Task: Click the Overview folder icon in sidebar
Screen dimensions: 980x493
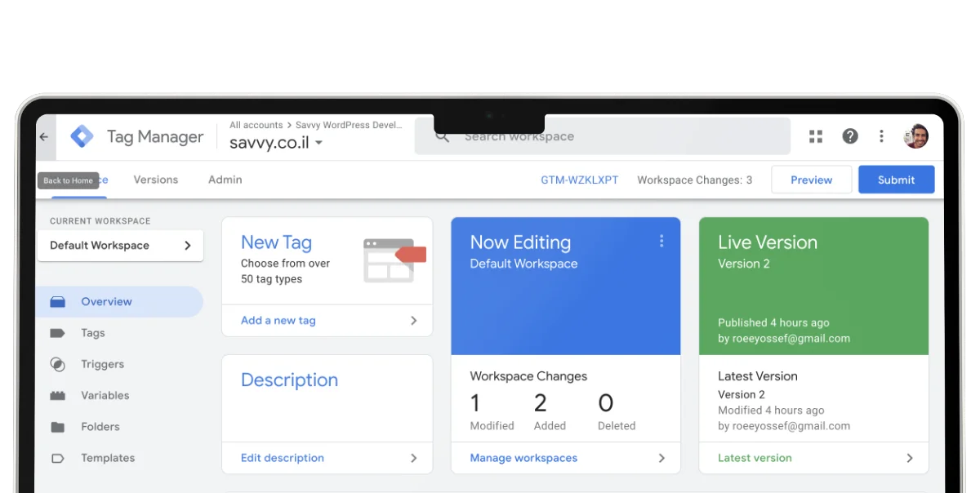Action: click(x=57, y=302)
